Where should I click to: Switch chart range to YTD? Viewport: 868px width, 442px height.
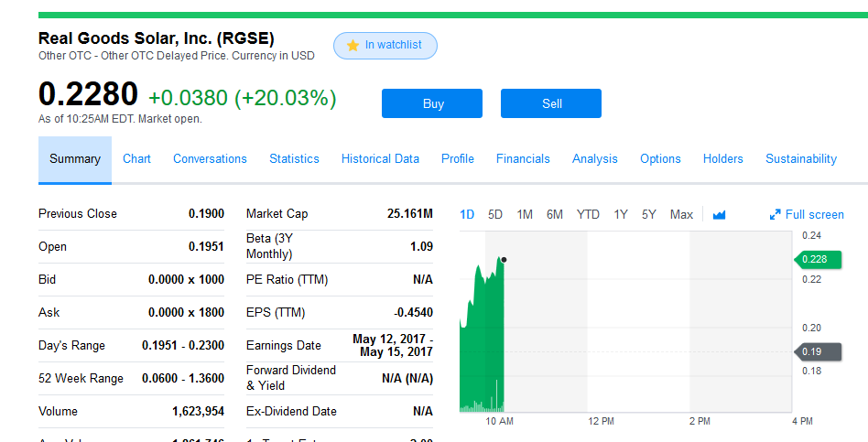588,215
